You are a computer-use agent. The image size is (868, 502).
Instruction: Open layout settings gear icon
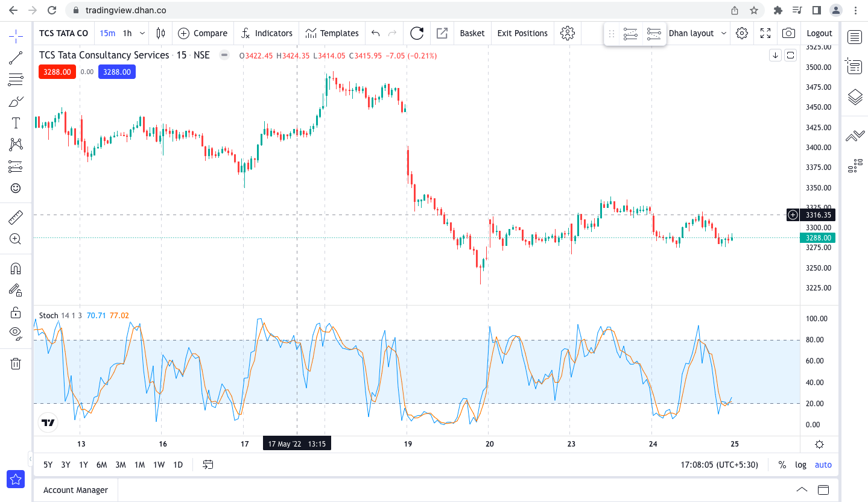pos(743,33)
